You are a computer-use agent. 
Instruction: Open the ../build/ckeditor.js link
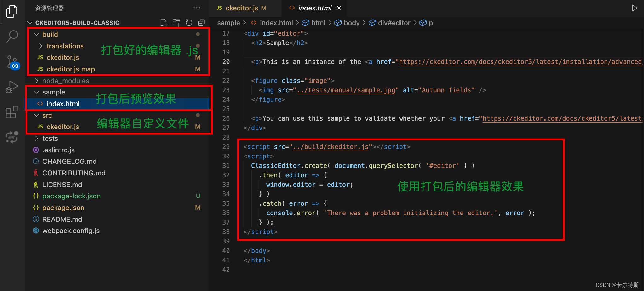click(331, 146)
